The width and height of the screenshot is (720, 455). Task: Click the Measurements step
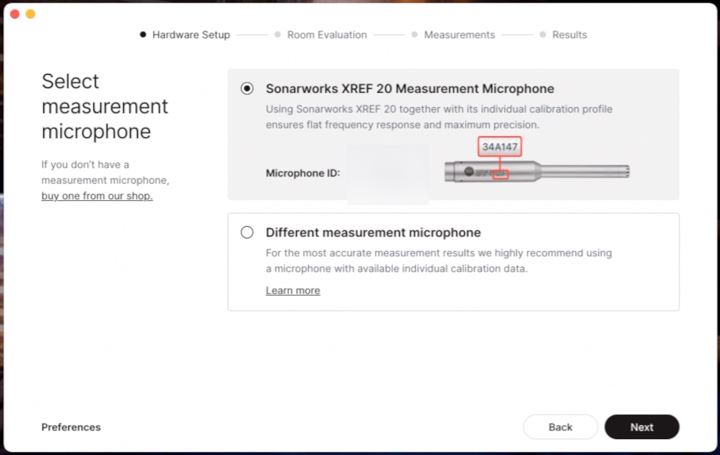coord(453,35)
